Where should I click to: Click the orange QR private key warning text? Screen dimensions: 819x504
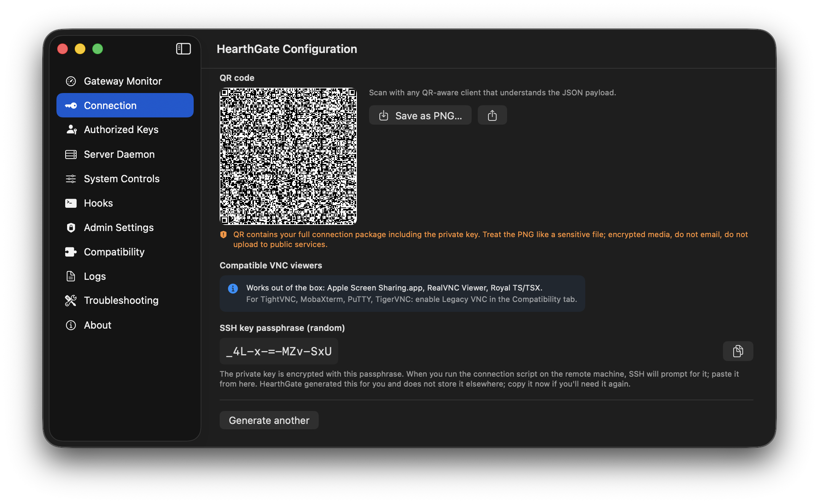coord(490,239)
